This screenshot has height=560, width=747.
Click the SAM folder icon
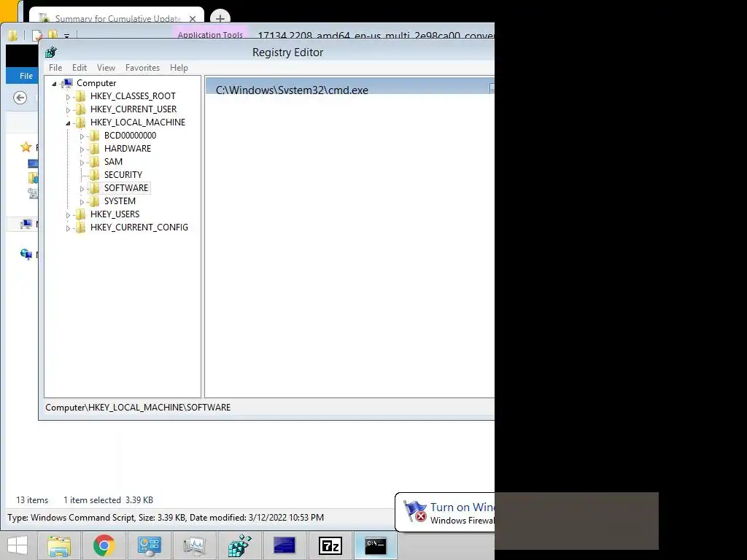(x=95, y=162)
